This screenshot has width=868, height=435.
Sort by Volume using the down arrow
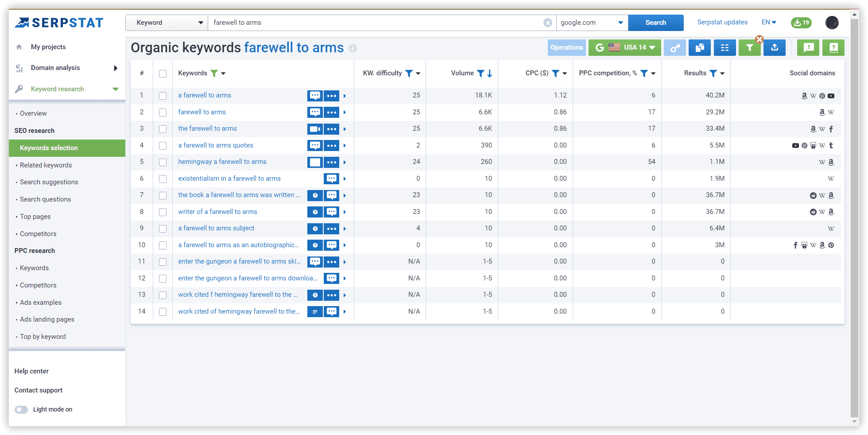pyautogui.click(x=490, y=74)
